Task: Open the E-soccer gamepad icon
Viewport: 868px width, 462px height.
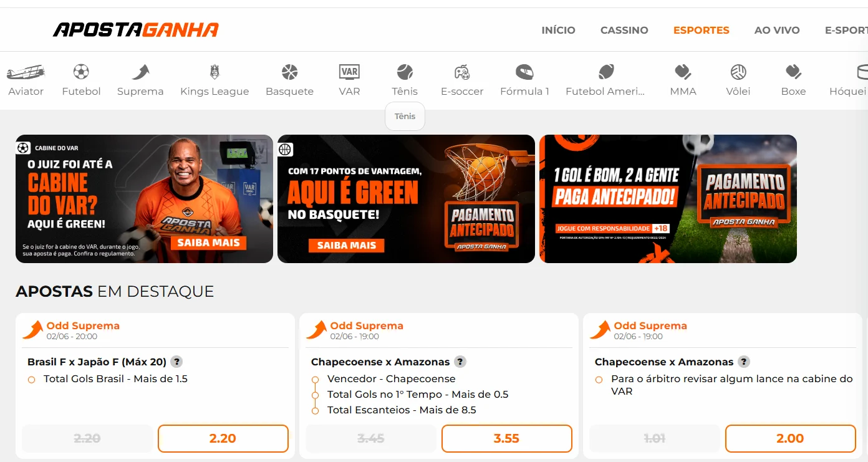Action: click(x=462, y=72)
